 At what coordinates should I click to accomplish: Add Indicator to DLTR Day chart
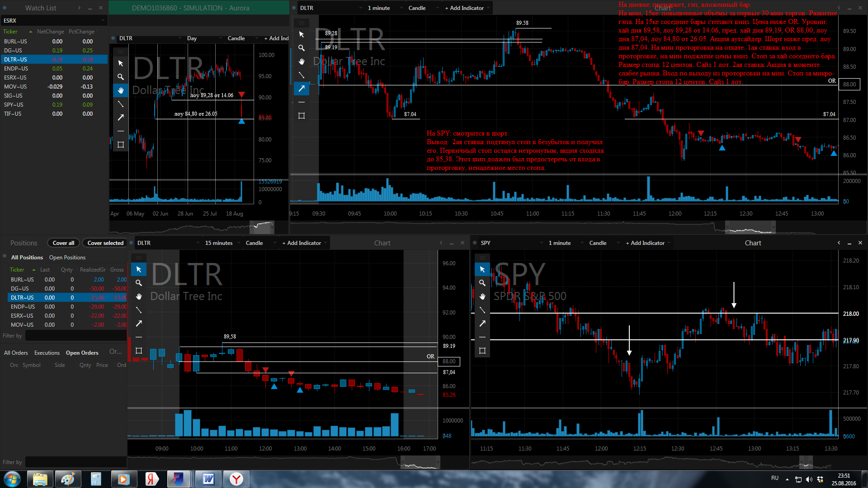[x=276, y=38]
